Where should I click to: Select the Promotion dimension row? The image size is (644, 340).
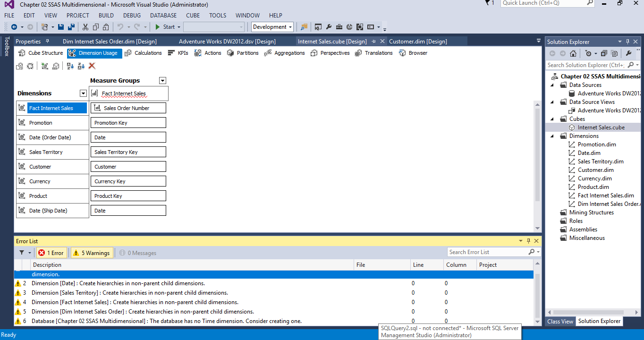[52, 123]
